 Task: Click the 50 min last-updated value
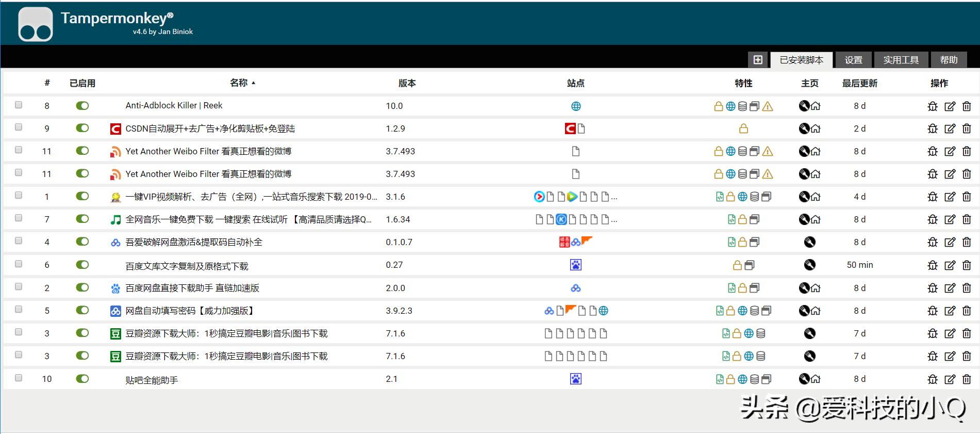click(860, 265)
